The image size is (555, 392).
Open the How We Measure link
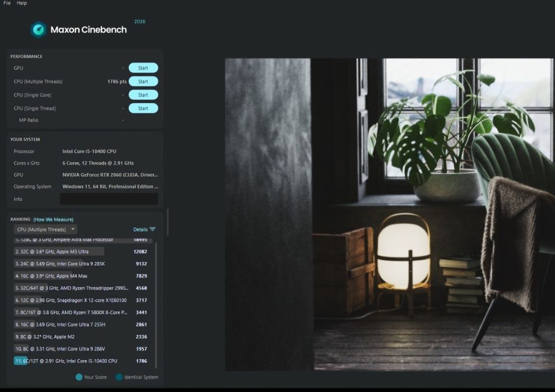[x=53, y=219]
